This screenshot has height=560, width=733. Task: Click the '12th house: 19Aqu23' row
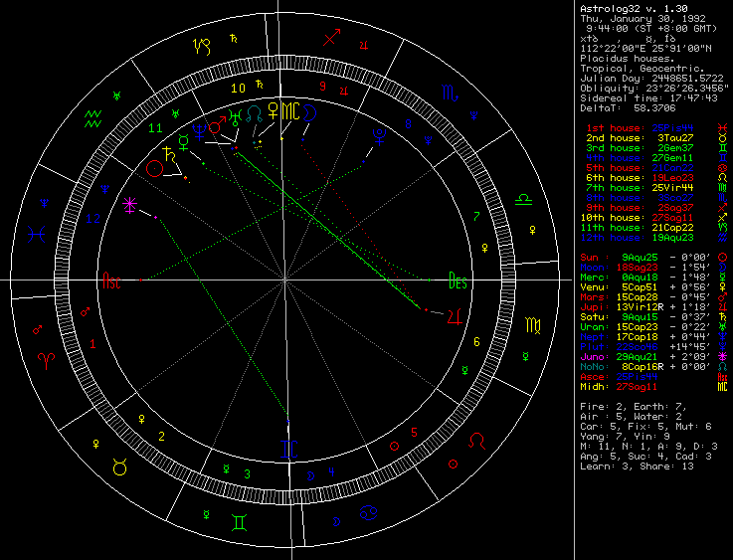654,238
